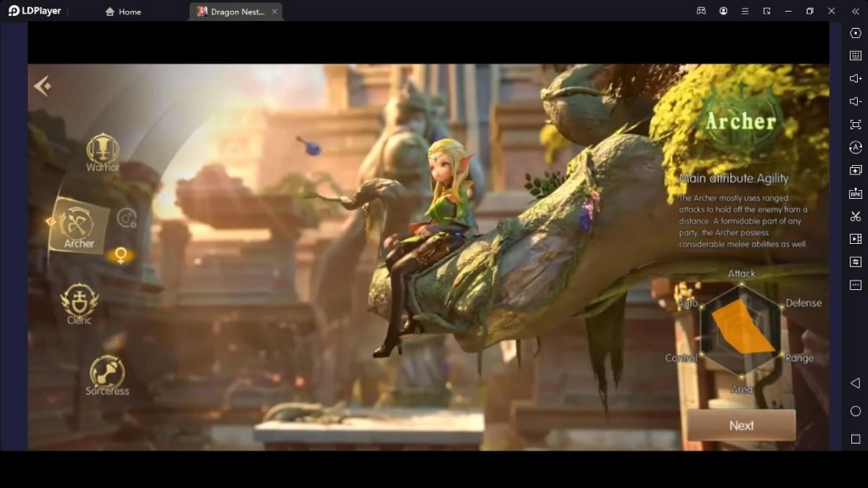
Task: Click the Area stat label
Action: 741,390
